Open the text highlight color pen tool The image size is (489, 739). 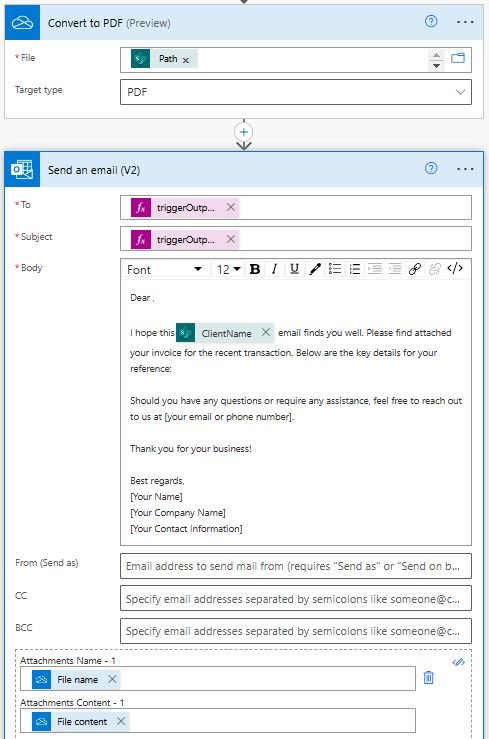(315, 269)
